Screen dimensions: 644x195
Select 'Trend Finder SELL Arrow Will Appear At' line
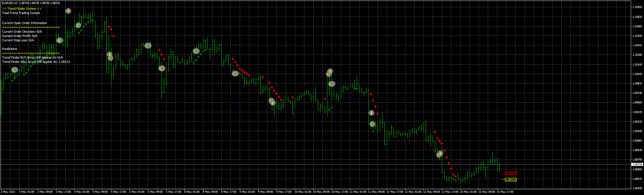[36, 62]
